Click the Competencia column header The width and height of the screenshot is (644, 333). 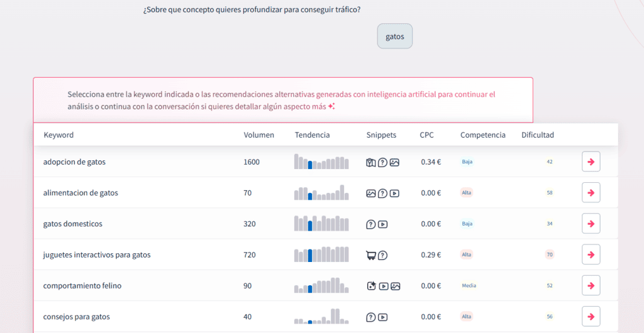pyautogui.click(x=483, y=135)
